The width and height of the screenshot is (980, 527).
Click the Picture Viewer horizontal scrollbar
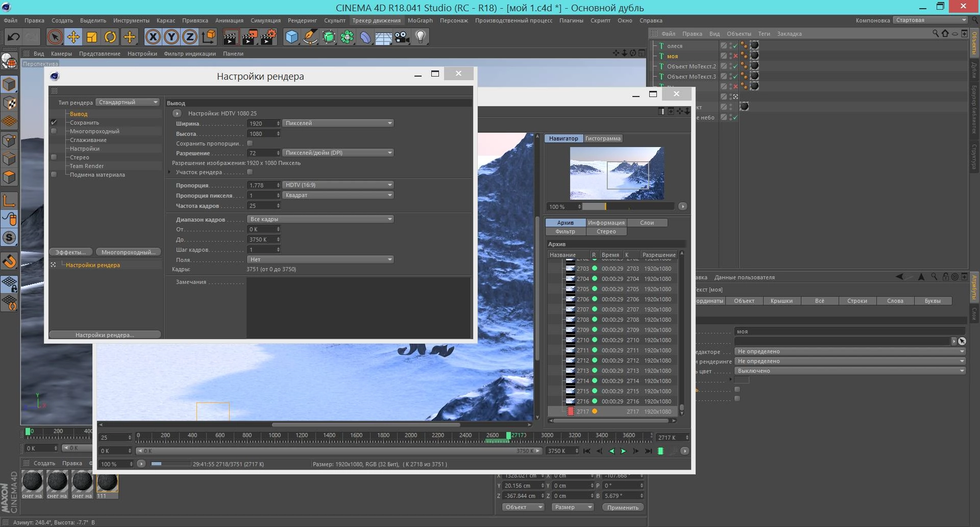click(x=366, y=424)
